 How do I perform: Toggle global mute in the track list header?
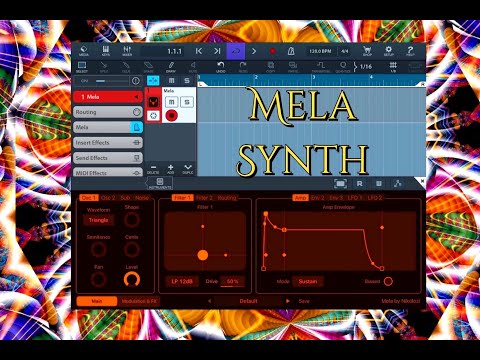171,80
